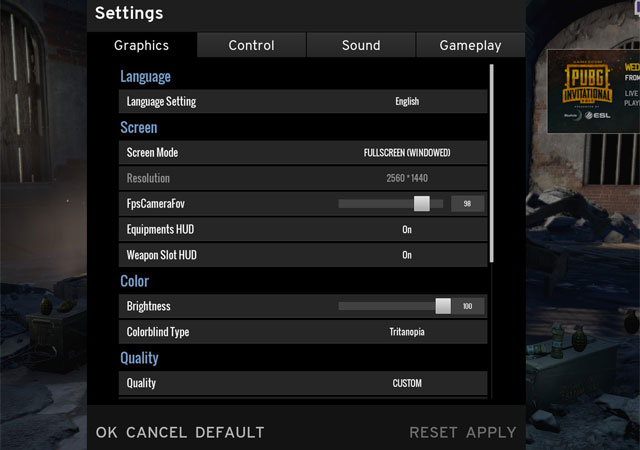640x450 pixels.
Task: Change Colorblind Type from Tritanopia
Action: tap(407, 332)
